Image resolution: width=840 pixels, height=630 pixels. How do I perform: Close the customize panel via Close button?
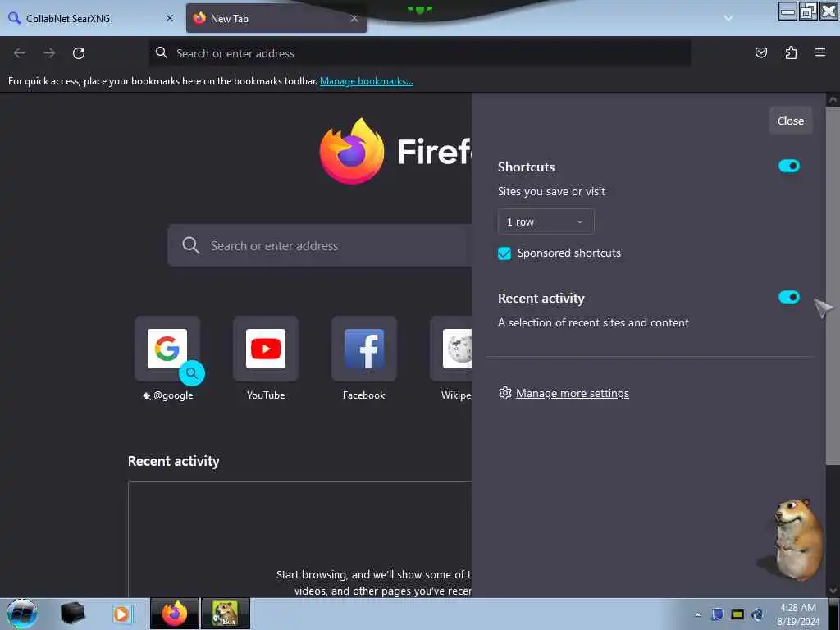[x=790, y=121]
